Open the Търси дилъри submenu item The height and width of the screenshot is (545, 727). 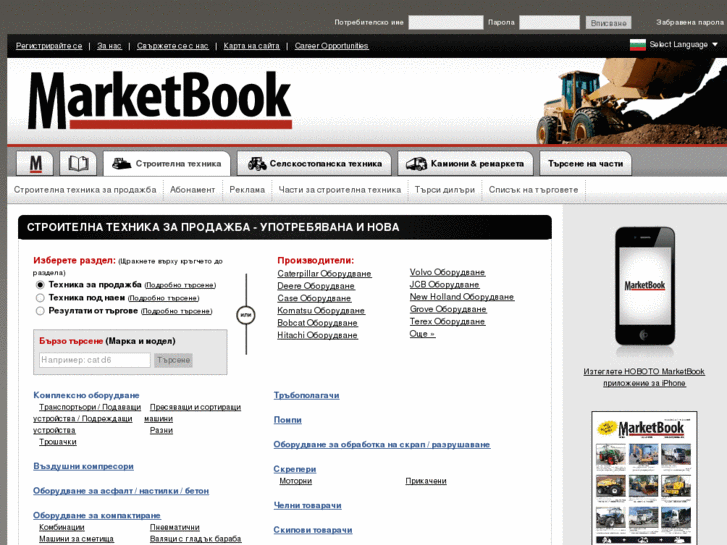445,190
